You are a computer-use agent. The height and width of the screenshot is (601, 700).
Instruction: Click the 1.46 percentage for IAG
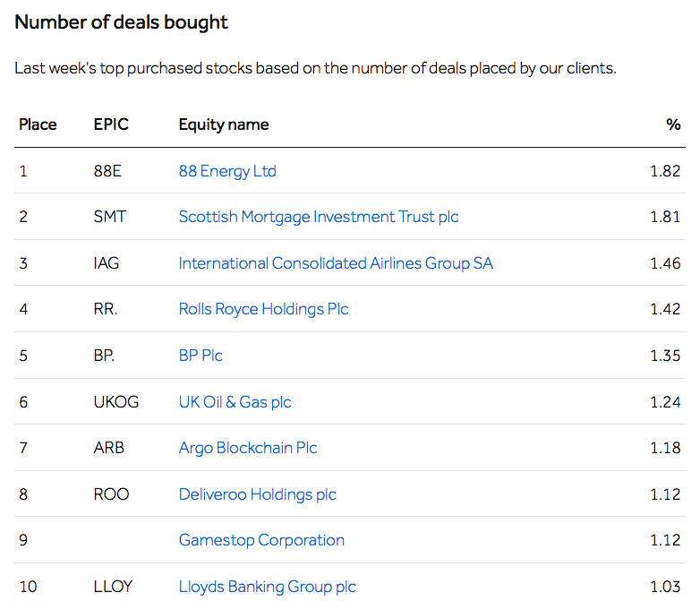665,263
